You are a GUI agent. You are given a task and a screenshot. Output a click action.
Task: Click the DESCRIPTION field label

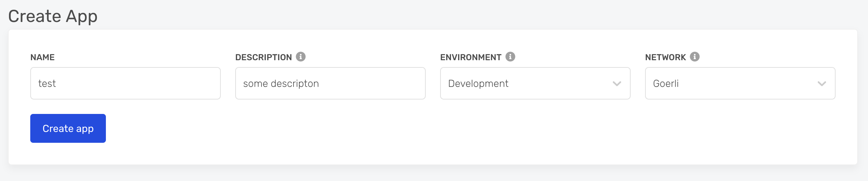[263, 57]
